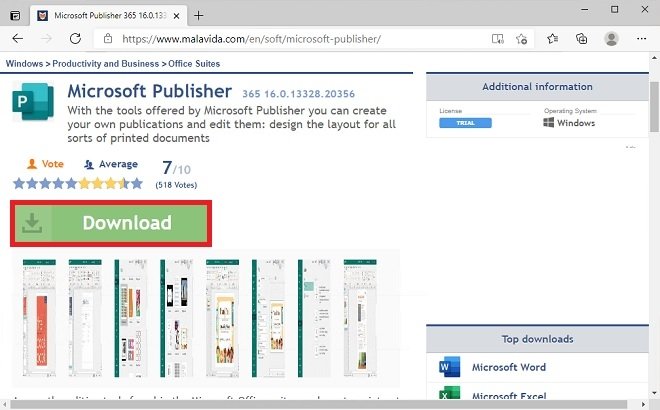Open the third screenshot thumbnail
The height and width of the screenshot is (410, 660).
tap(131, 318)
